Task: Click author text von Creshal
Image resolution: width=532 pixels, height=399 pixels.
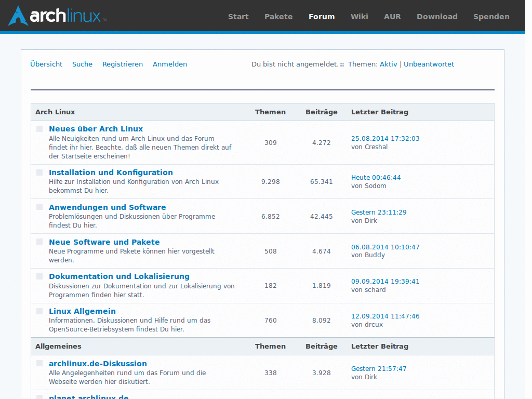Action: 369,147
